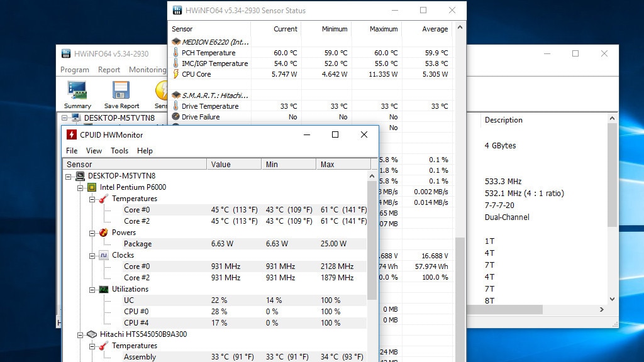Viewport: 644px width, 362px height.
Task: Collapse the DESKTOP-M5TVTN8 node in HWMonitor
Action: click(x=68, y=177)
